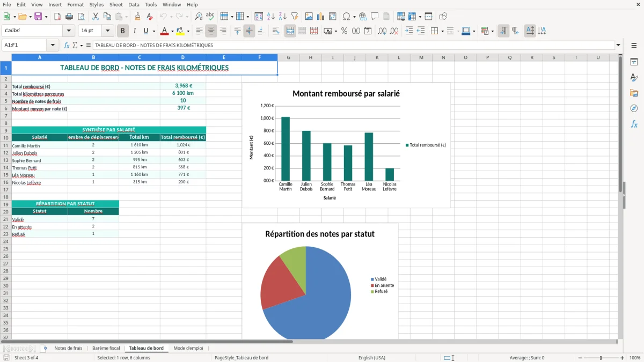Click column header G
Viewport: 644px width, 362px height.
(x=288, y=57)
